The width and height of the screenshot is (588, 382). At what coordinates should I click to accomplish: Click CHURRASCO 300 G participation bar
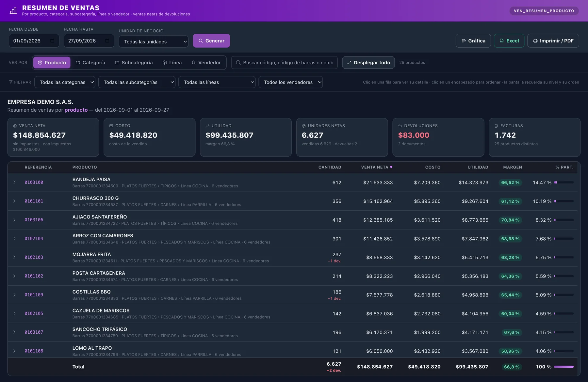point(564,201)
